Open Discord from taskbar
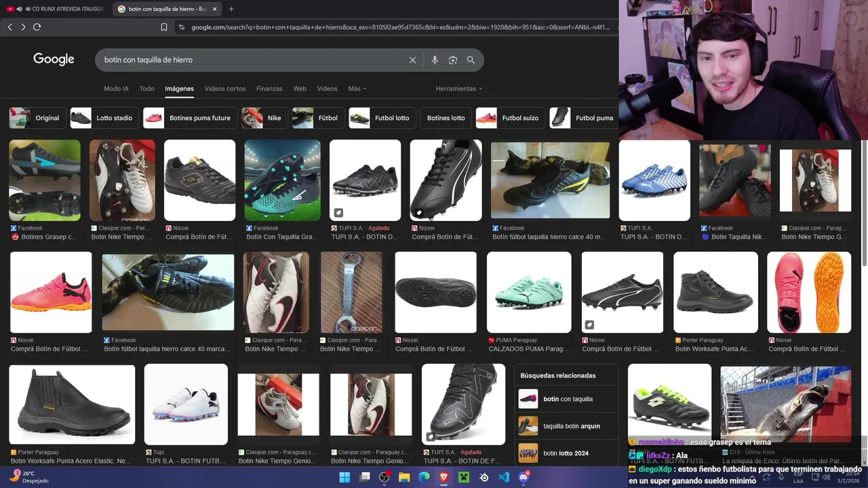 click(x=524, y=477)
